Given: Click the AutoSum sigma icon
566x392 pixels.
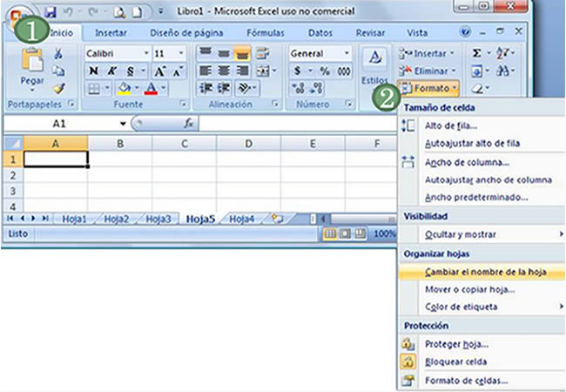Looking at the screenshot, I should (x=475, y=54).
